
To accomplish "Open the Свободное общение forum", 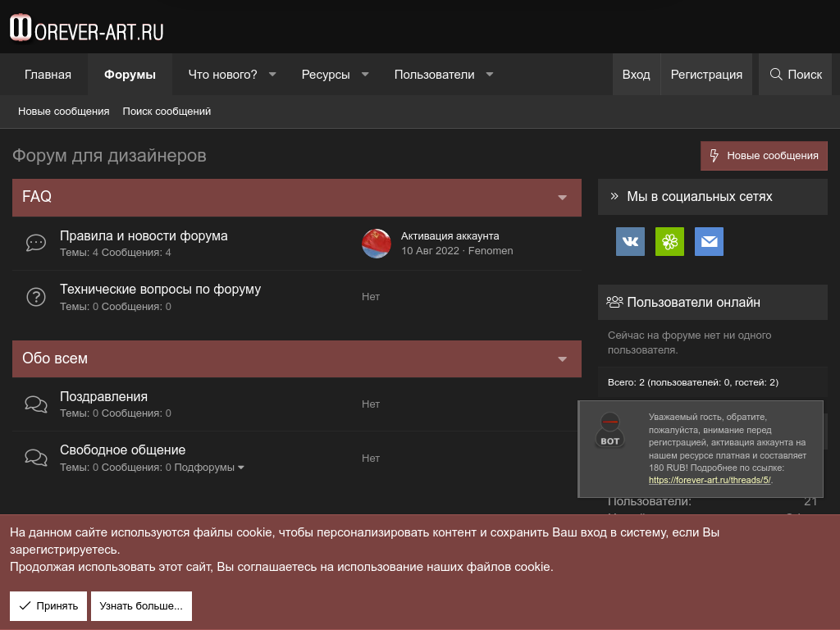I will [x=123, y=450].
